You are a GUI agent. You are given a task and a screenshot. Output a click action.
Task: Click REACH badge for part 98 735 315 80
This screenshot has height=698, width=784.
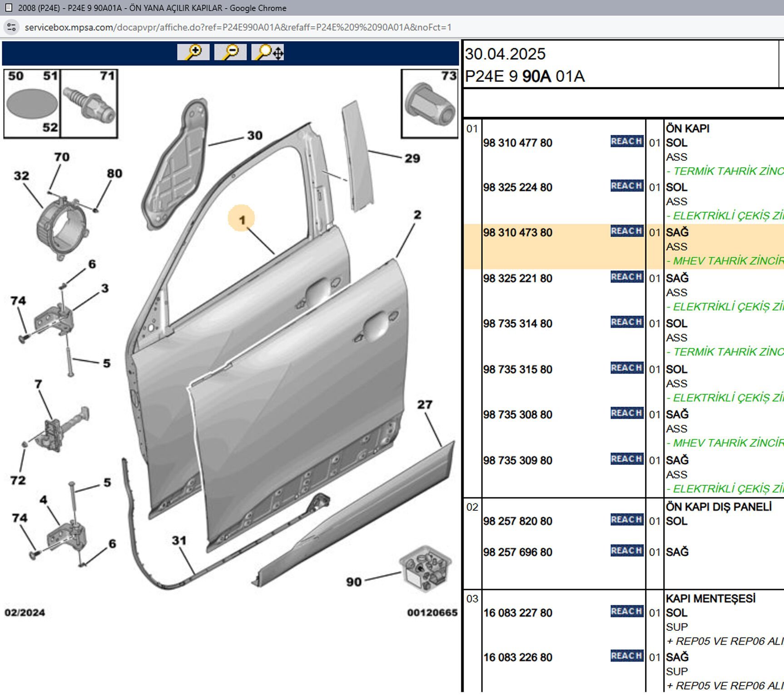626,368
